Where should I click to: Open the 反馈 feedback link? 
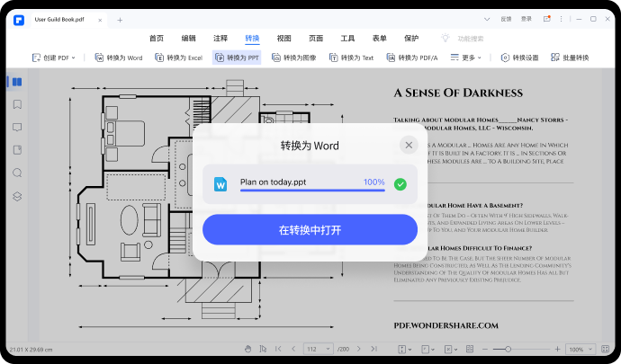[506, 19]
